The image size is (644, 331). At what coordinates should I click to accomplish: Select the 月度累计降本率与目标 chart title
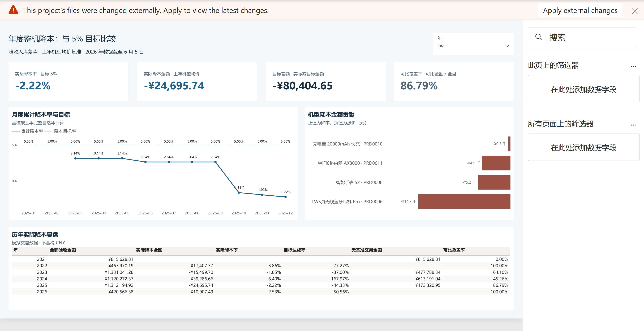point(41,115)
